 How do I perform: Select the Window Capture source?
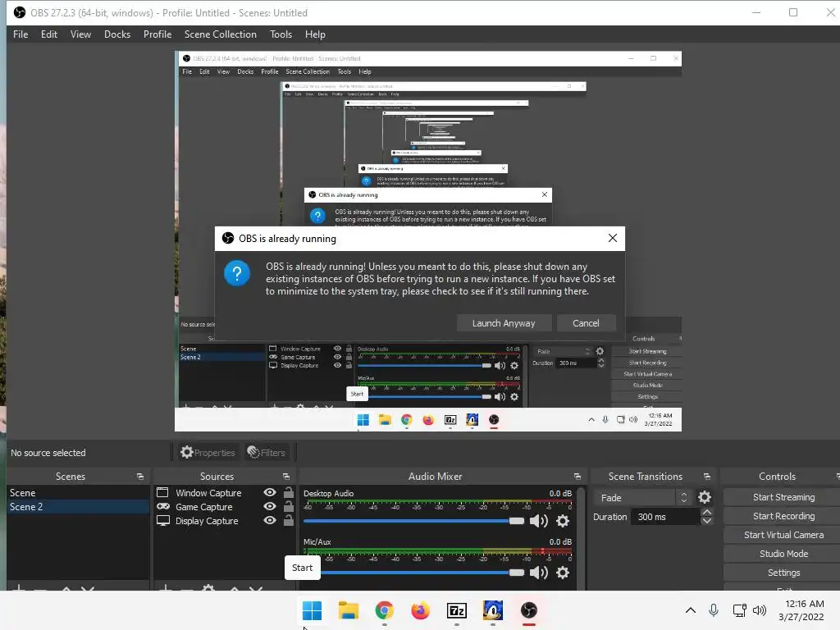coord(208,493)
